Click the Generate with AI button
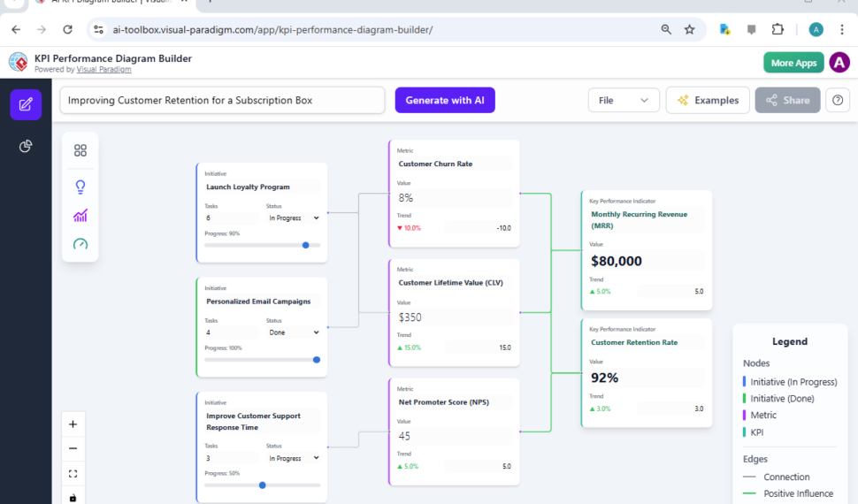 click(444, 100)
